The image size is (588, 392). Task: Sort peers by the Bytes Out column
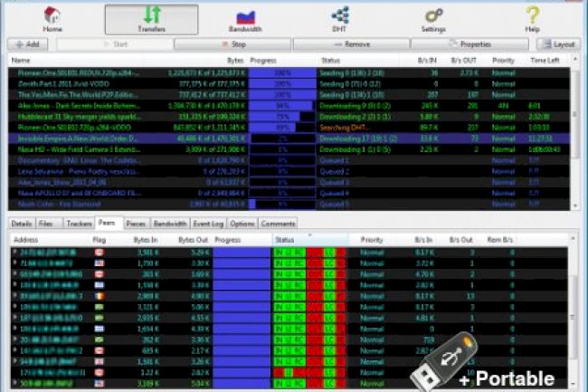click(x=193, y=240)
